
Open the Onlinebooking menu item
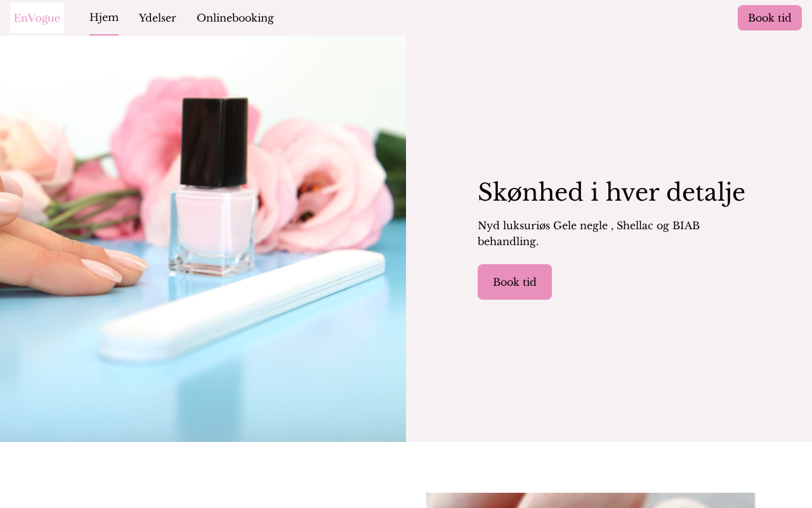(x=235, y=18)
